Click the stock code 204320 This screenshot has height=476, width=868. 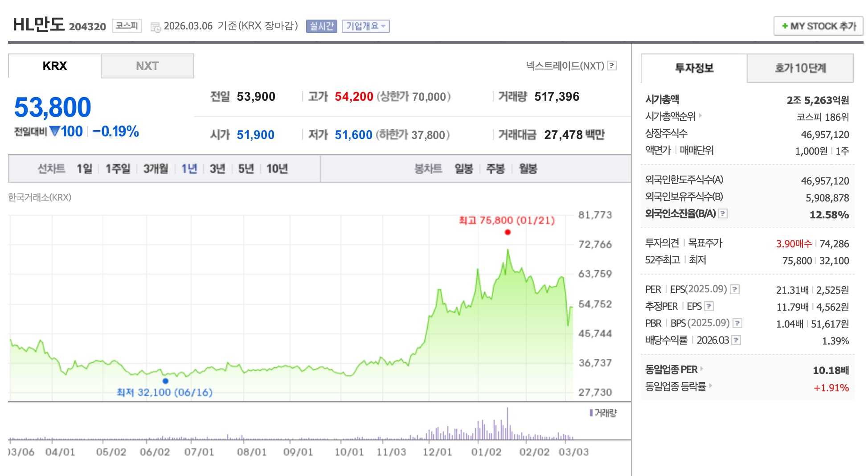pos(87,27)
